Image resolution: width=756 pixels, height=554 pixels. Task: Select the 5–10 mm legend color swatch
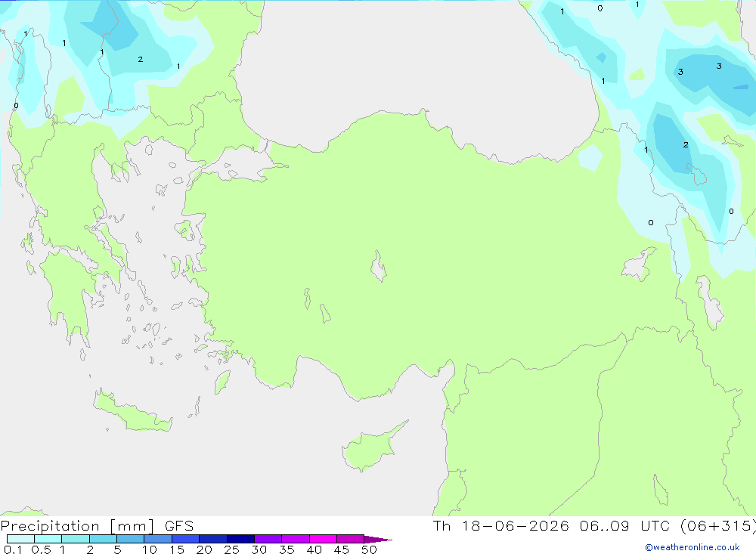pos(131,539)
